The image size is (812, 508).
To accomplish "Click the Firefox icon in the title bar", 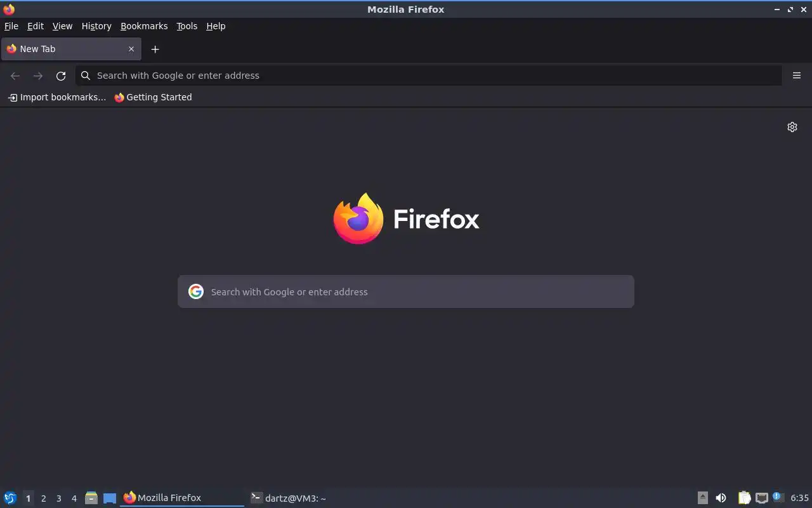I will pos(8,9).
